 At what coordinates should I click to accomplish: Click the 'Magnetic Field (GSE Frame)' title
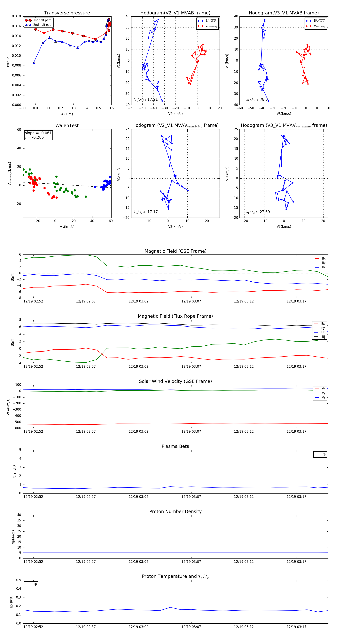point(175,251)
